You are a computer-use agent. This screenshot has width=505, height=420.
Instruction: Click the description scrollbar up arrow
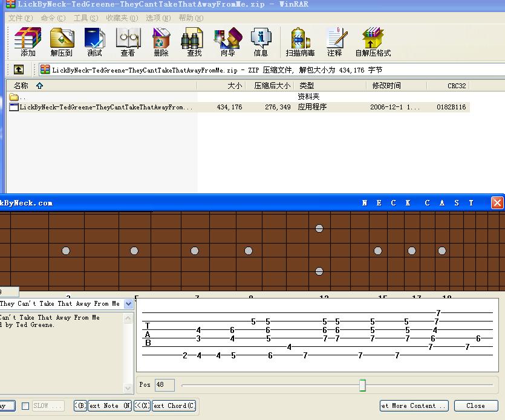coord(128,318)
